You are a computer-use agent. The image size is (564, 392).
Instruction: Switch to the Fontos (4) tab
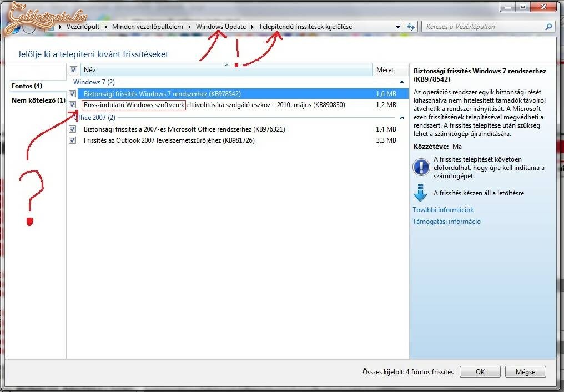pos(27,86)
